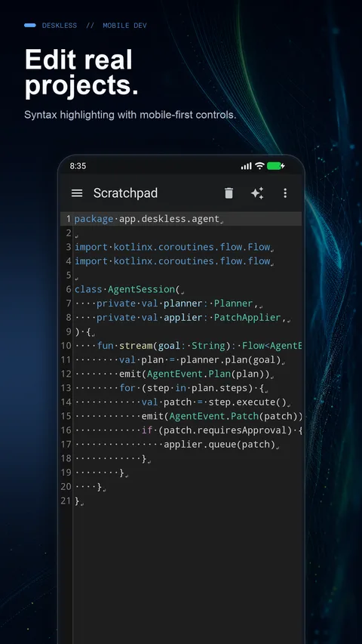Click the Syntax highlighting subtitle text

click(130, 115)
